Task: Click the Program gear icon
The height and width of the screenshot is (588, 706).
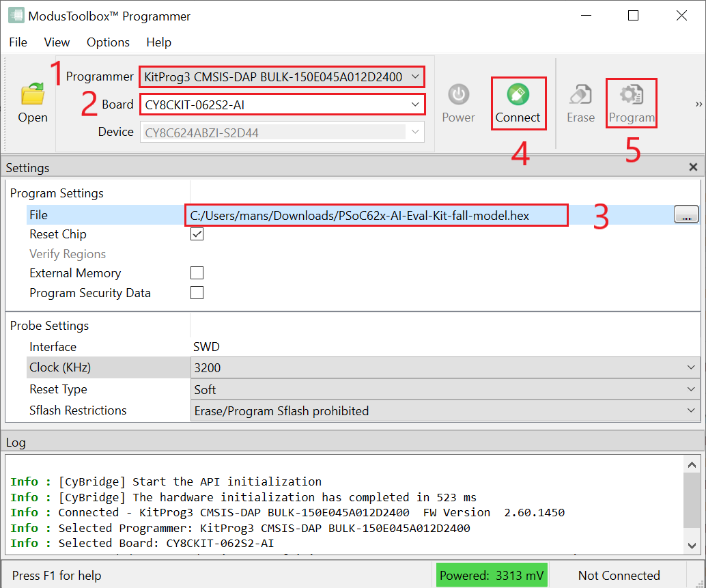Action: coord(632,94)
